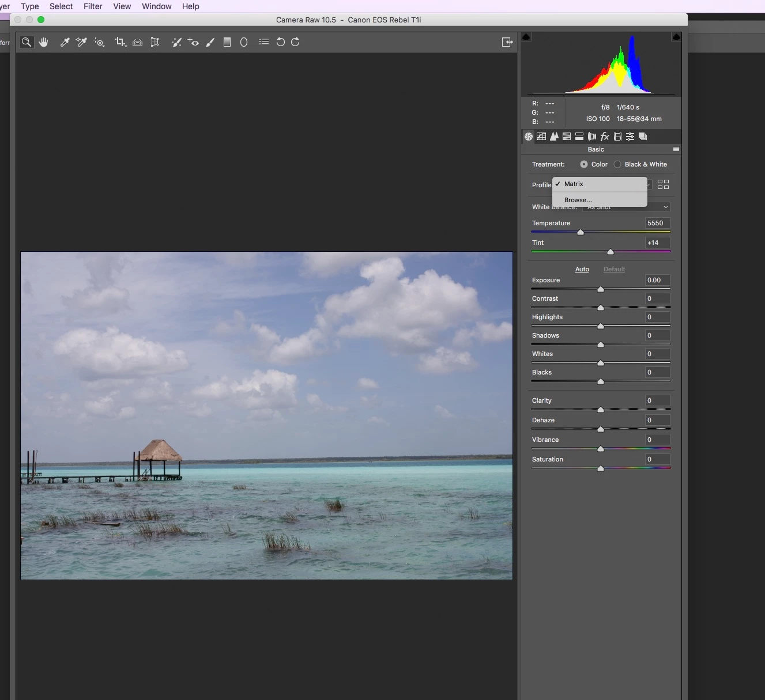Image resolution: width=765 pixels, height=700 pixels.
Task: Click the Exposure value field
Action: click(x=657, y=280)
